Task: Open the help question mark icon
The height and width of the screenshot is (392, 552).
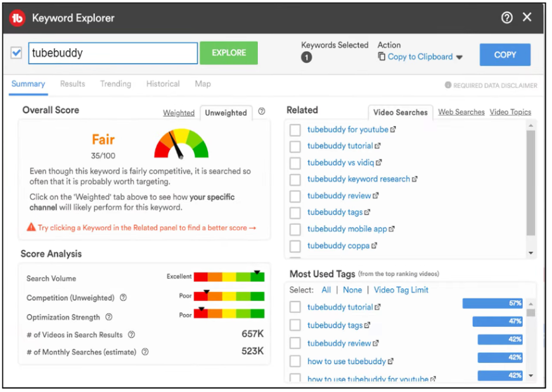Action: (x=506, y=18)
